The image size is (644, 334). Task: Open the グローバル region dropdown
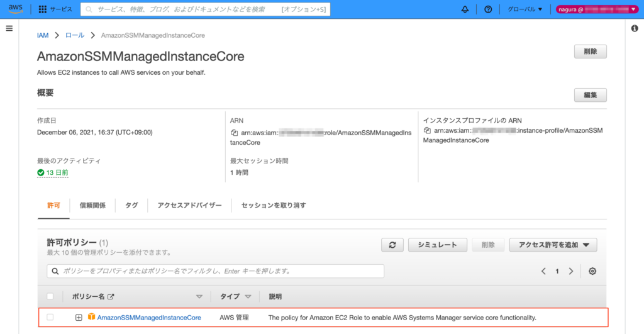(x=525, y=9)
